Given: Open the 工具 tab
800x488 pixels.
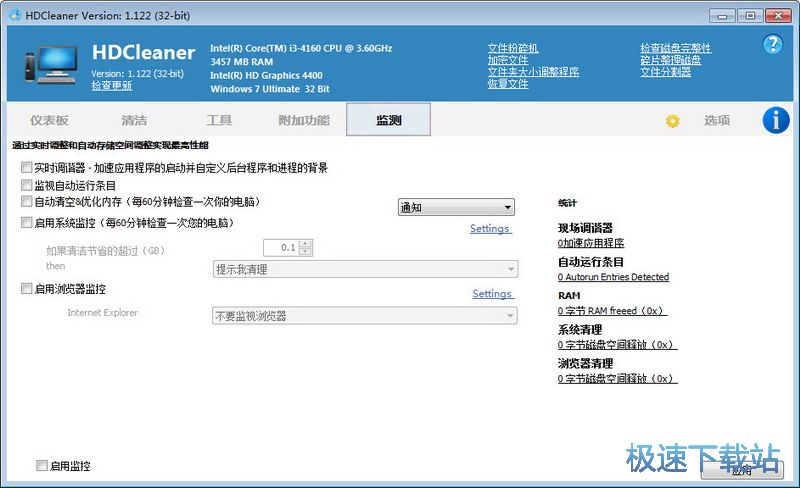Looking at the screenshot, I should [219, 120].
